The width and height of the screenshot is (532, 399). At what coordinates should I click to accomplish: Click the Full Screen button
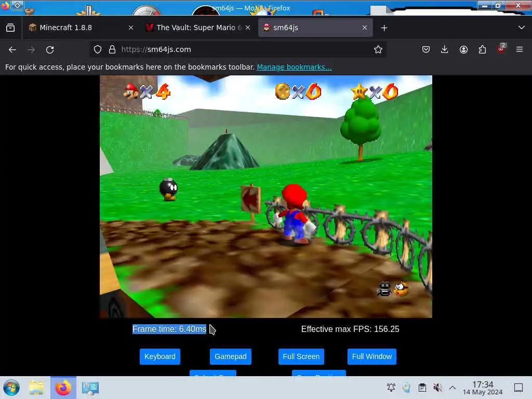301,356
